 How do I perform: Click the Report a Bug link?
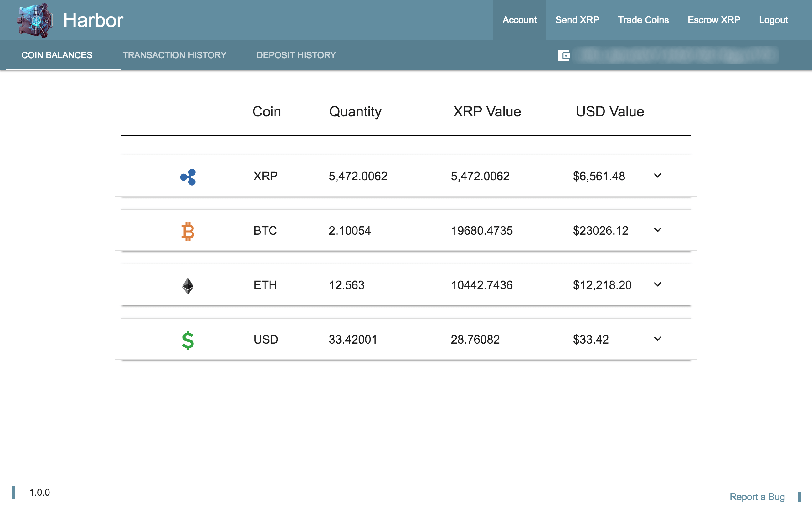click(757, 496)
